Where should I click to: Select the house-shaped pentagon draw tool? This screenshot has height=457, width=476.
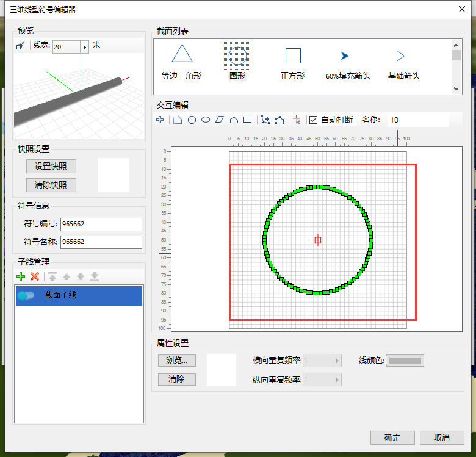click(x=234, y=120)
